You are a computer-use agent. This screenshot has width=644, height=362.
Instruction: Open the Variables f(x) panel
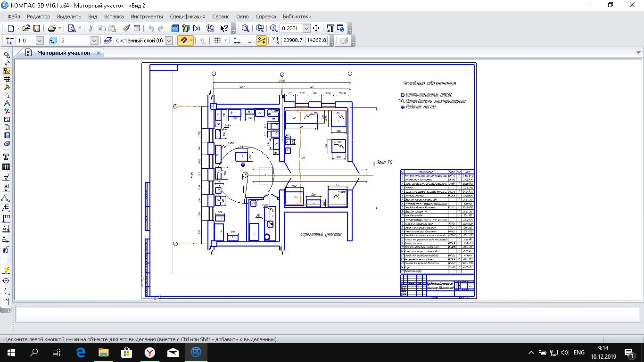197,28
